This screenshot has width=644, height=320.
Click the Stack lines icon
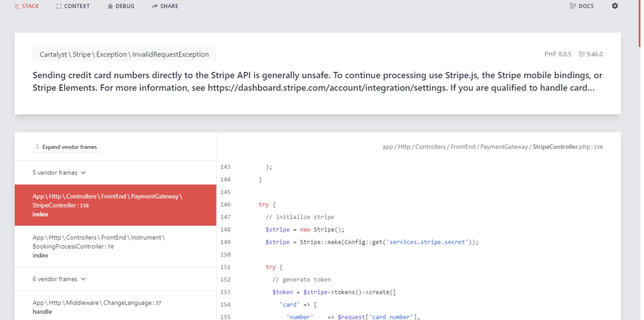coord(17,6)
